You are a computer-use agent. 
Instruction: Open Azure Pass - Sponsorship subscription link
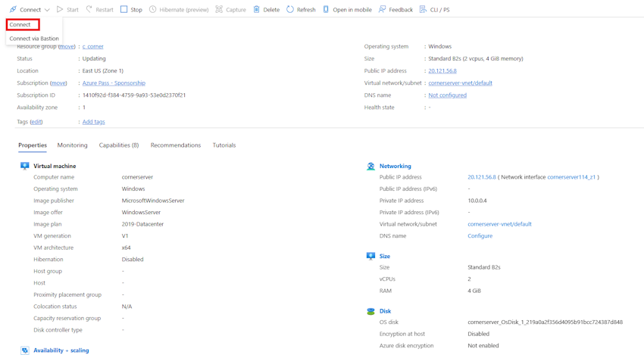click(x=114, y=83)
